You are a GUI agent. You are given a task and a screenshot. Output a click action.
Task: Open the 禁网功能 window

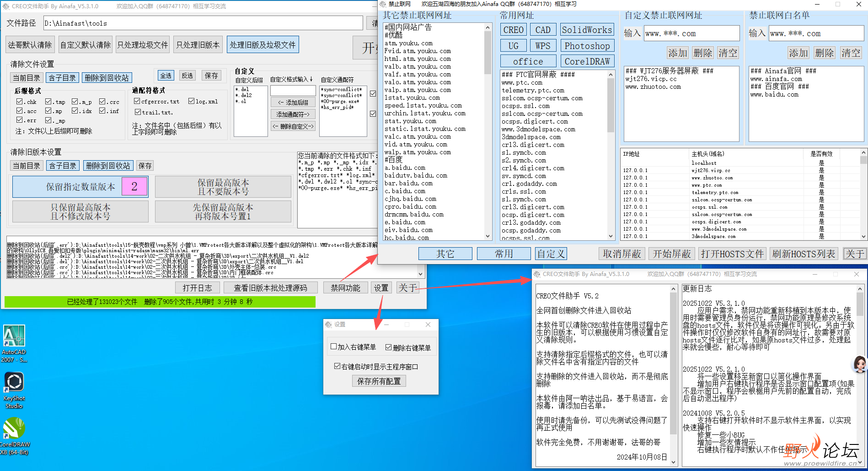tap(346, 288)
